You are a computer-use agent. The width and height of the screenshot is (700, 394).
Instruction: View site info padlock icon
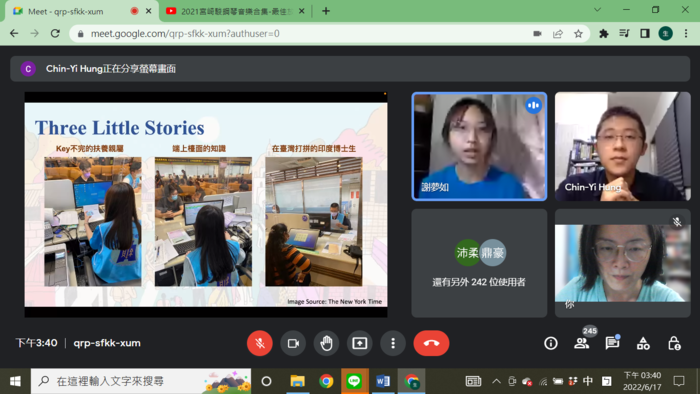tap(81, 34)
